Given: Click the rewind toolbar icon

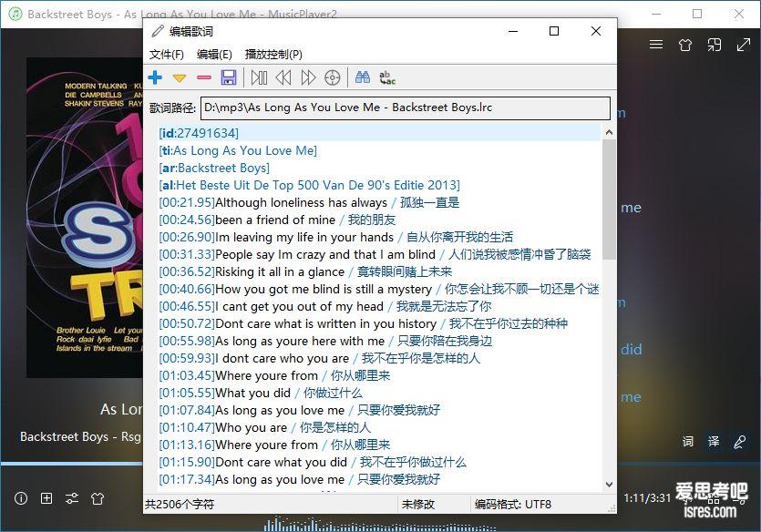Looking at the screenshot, I should point(283,77).
